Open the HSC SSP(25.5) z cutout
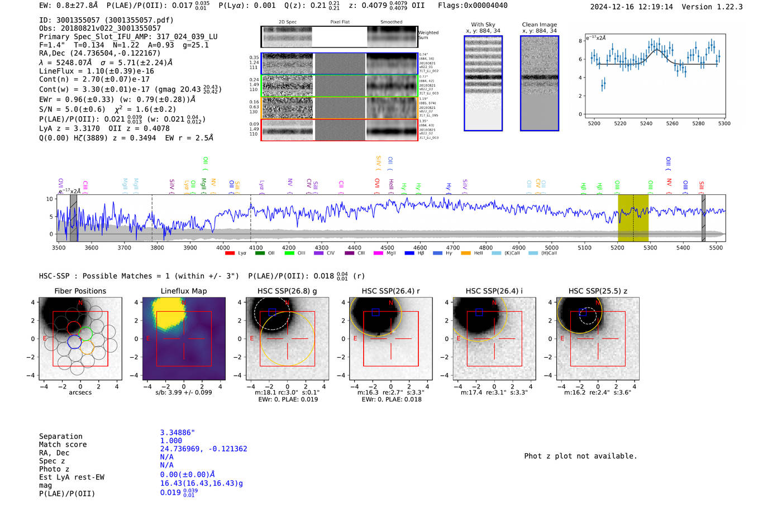This screenshot has width=782, height=532. click(598, 339)
